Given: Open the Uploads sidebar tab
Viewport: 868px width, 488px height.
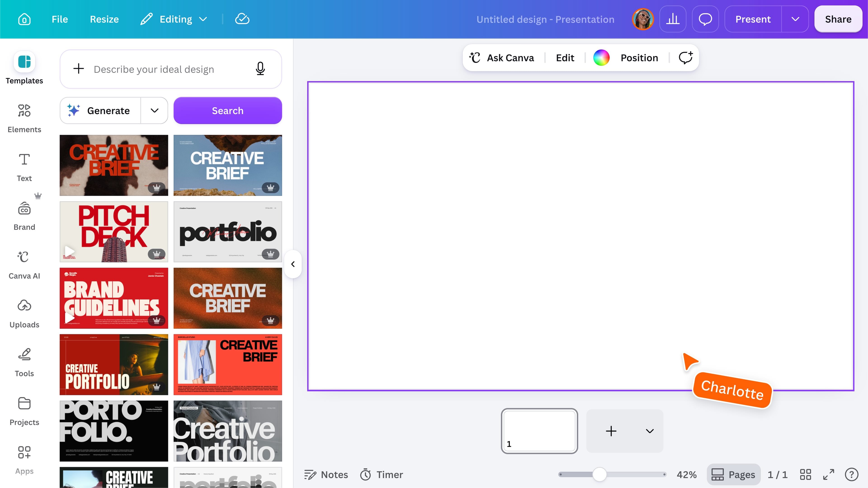Looking at the screenshot, I should [24, 314].
